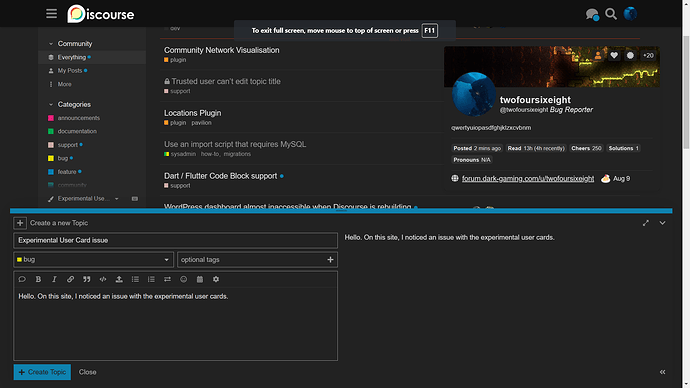The image size is (690, 388).
Task: Open the optional tags selector
Action: coord(257,260)
